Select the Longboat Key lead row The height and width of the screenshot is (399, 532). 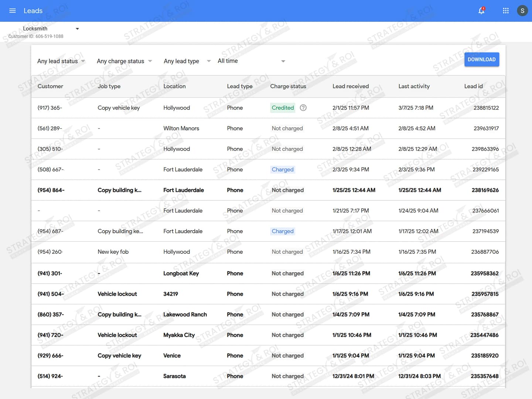click(x=181, y=273)
